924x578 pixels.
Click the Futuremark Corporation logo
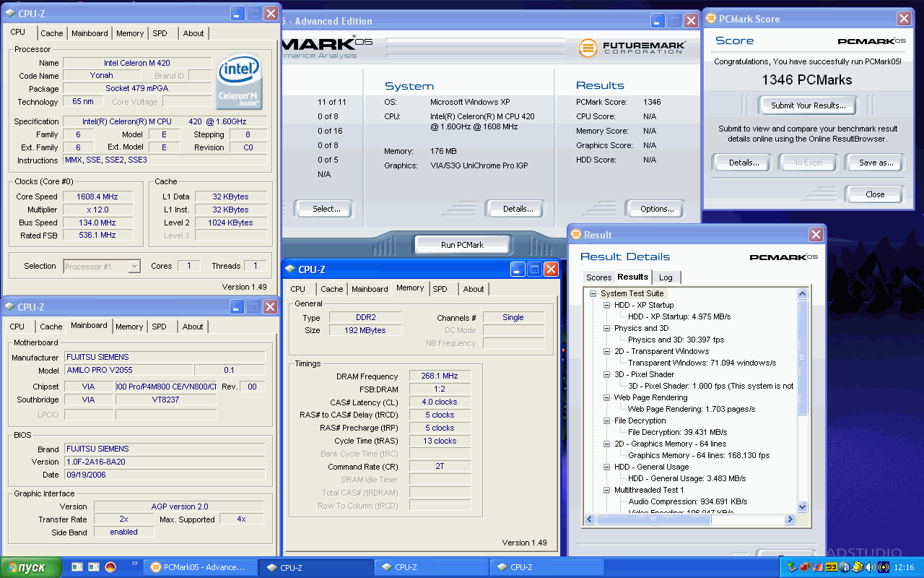pyautogui.click(x=632, y=48)
